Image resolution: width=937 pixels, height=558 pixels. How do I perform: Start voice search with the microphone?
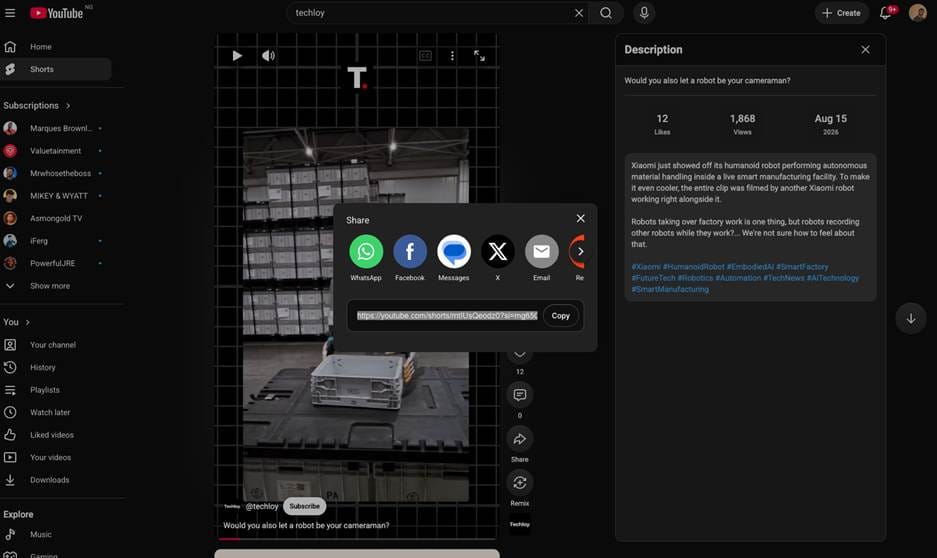click(644, 13)
